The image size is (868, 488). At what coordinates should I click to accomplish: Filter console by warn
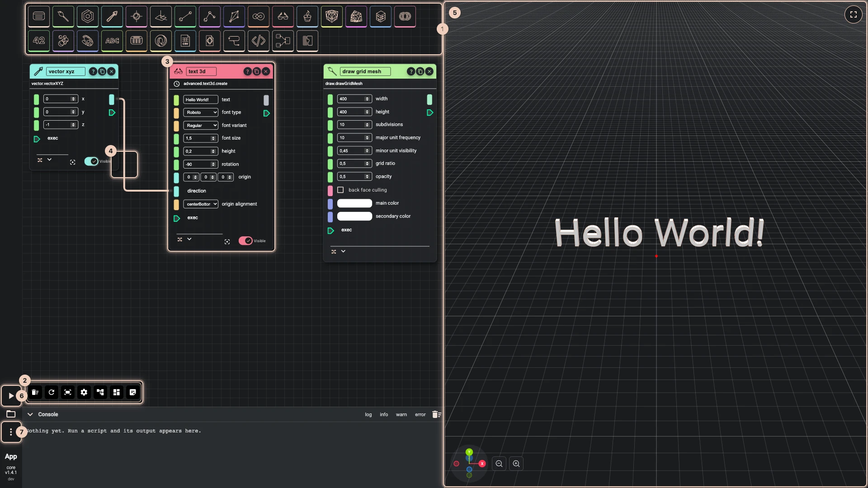(x=401, y=415)
